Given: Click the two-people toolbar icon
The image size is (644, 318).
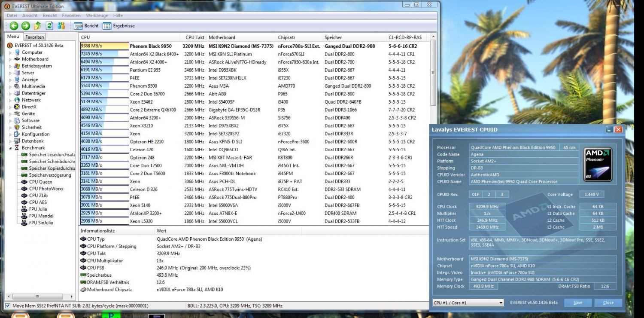Looking at the screenshot, I should [61, 26].
